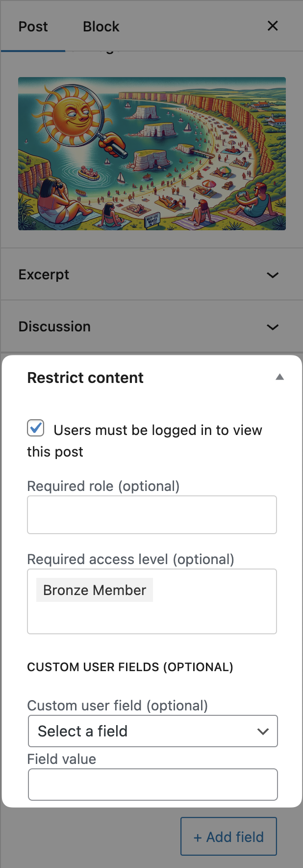The height and width of the screenshot is (868, 303).
Task: Click the featured beach image thumbnail
Action: (x=152, y=154)
